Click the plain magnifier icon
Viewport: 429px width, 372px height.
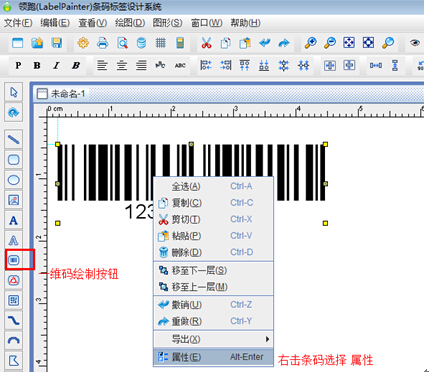tap(388, 43)
